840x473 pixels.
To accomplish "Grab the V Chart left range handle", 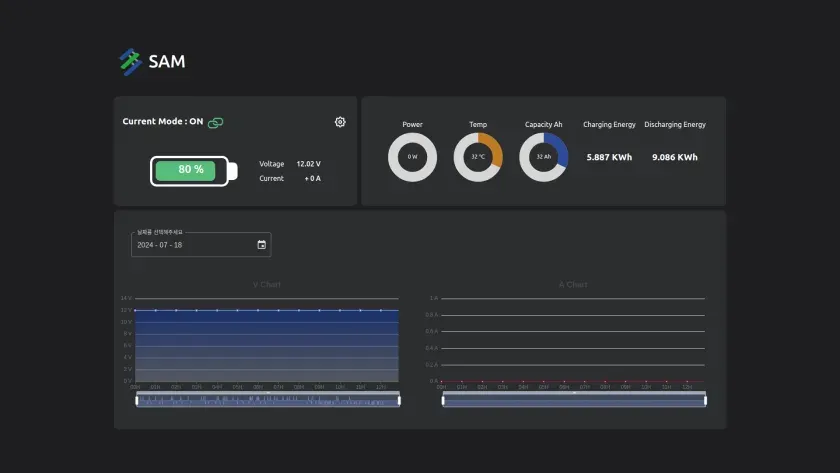I will point(137,400).
